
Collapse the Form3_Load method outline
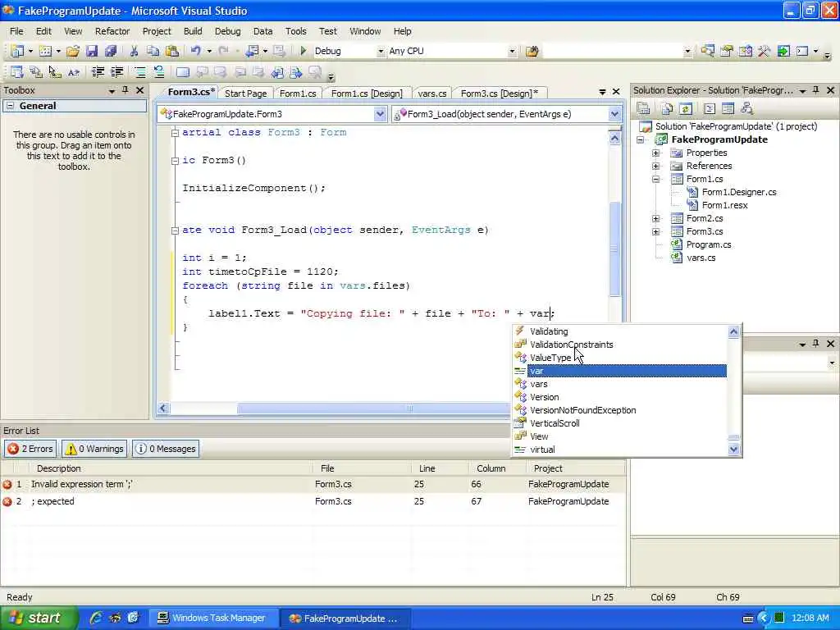click(175, 231)
